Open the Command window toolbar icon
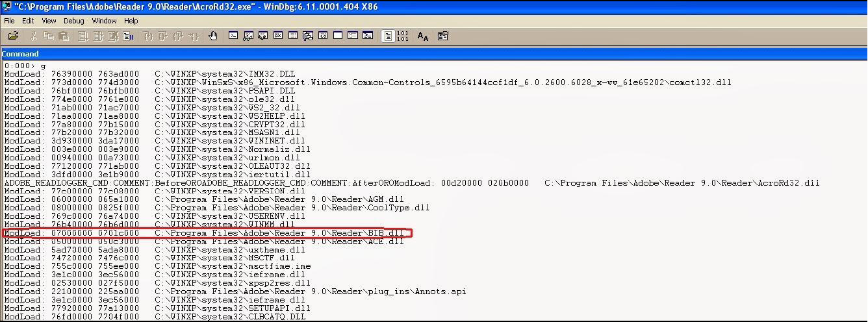The width and height of the screenshot is (868, 322). coord(233,36)
